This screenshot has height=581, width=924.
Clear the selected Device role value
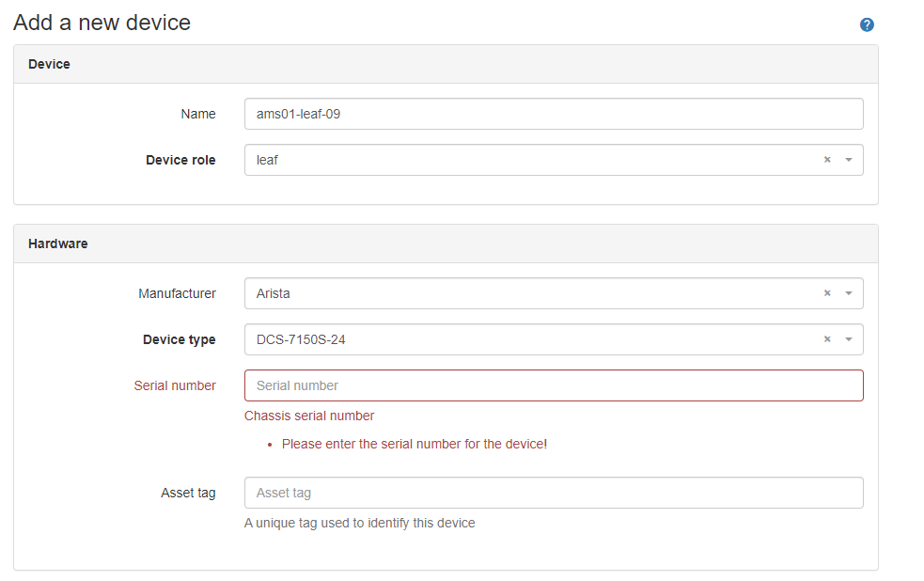(x=827, y=160)
